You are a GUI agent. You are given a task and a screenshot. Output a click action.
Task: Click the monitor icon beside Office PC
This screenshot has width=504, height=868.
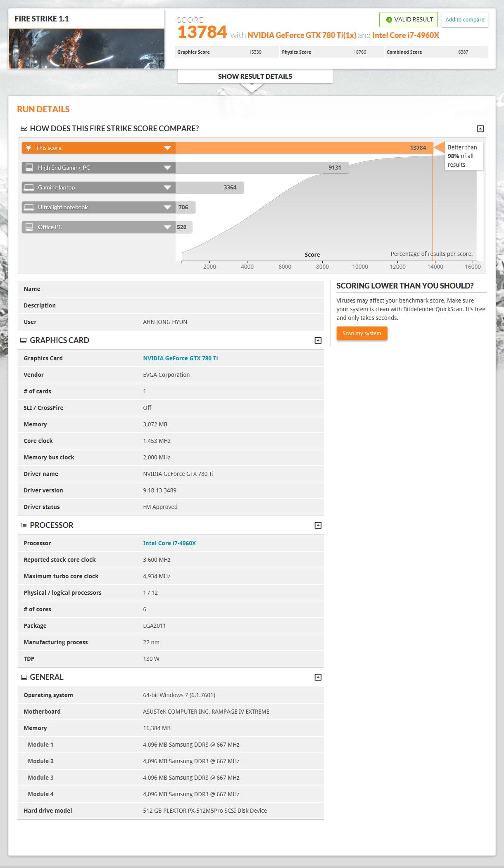[29, 227]
